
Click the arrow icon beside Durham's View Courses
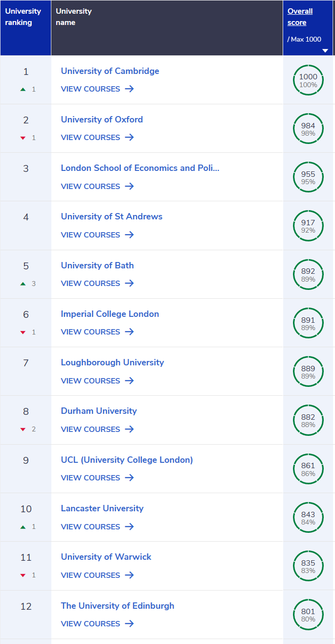point(129,429)
